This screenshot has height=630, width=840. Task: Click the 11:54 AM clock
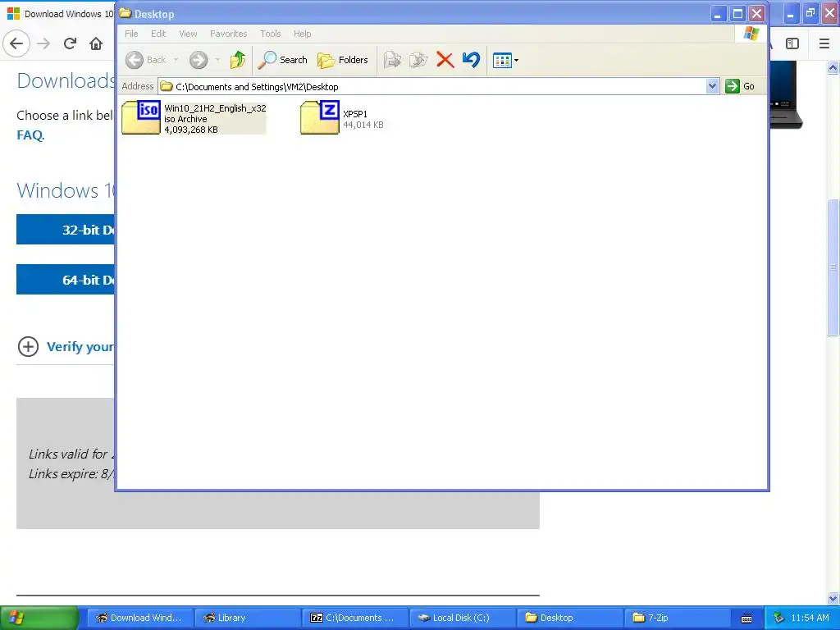coord(810,618)
